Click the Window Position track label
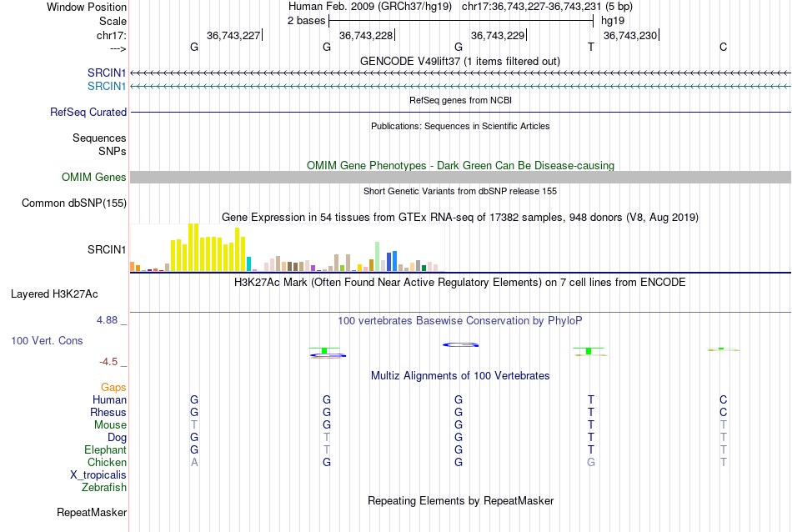This screenshot has height=532, width=792. click(87, 7)
